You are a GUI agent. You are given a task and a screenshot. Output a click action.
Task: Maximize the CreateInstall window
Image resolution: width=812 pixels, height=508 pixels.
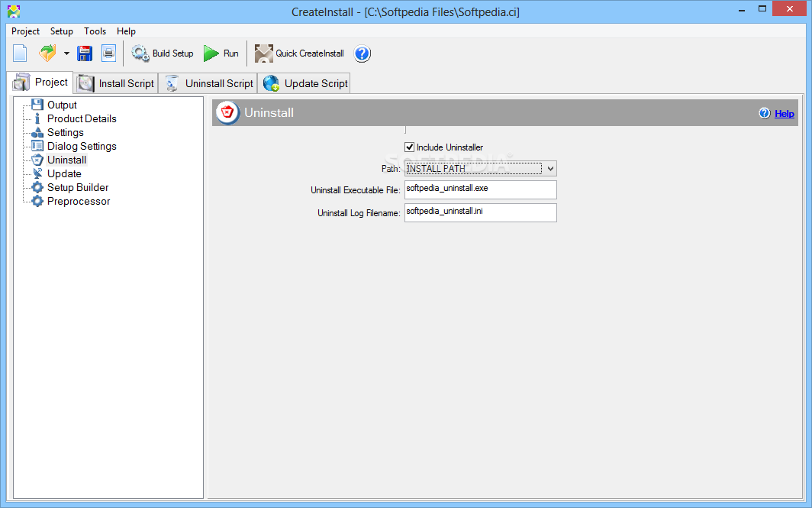(762, 9)
